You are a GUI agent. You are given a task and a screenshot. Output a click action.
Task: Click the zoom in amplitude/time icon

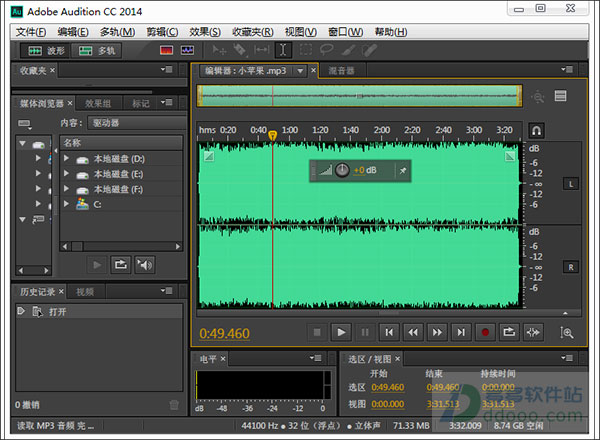pyautogui.click(x=566, y=332)
